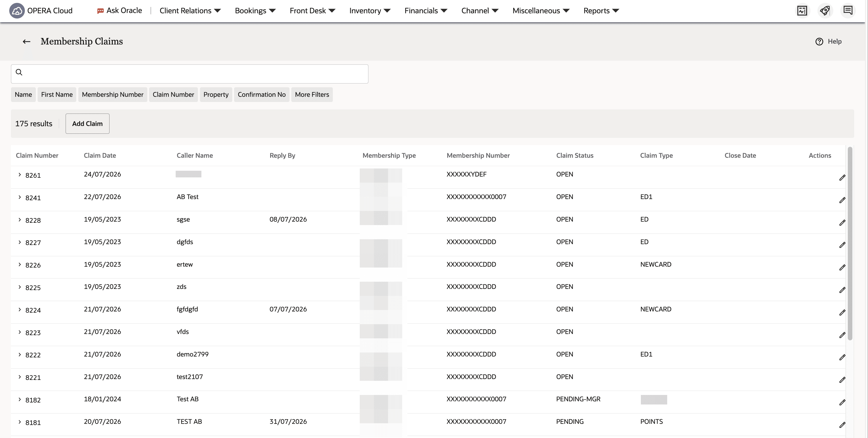This screenshot has width=868, height=438.
Task: Click the Claim Date column header
Action: 100,155
